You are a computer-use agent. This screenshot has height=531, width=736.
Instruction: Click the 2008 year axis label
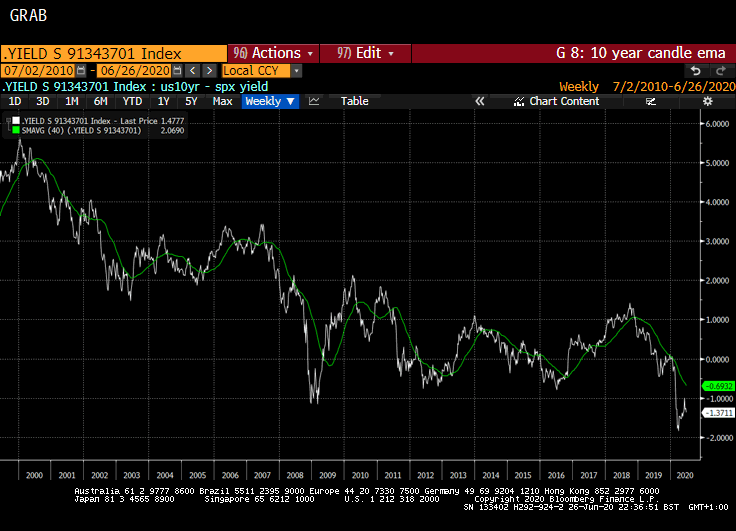tap(295, 475)
